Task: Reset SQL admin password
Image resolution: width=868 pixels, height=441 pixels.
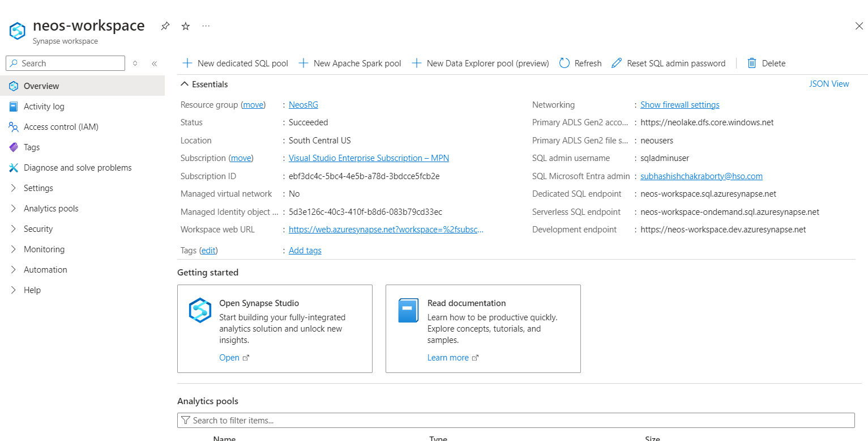Action: (x=669, y=63)
